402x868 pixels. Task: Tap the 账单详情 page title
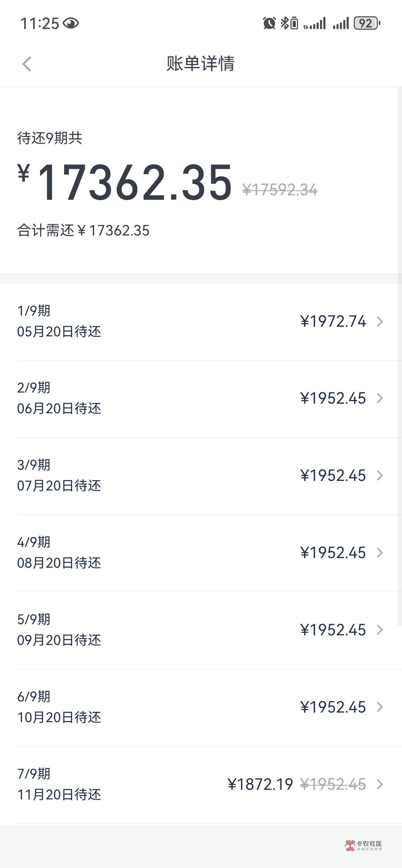tap(201, 64)
